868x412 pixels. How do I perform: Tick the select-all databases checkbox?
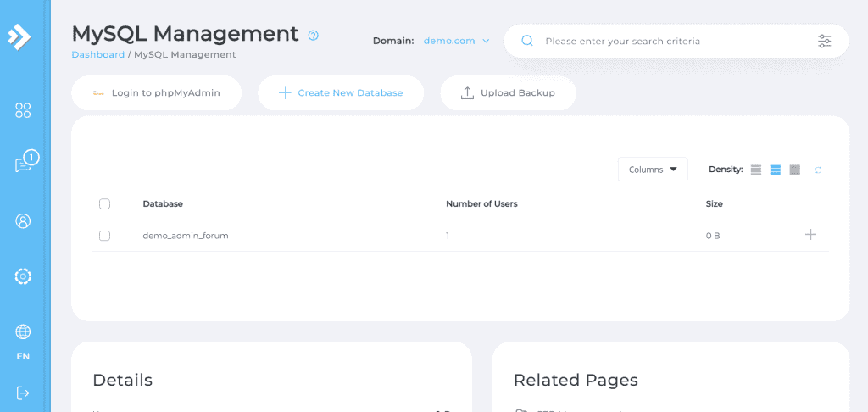tap(104, 203)
